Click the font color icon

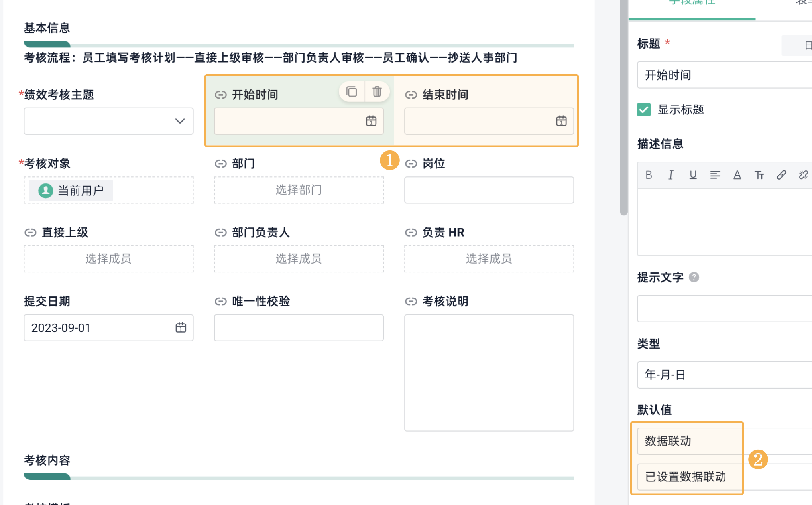[737, 175]
